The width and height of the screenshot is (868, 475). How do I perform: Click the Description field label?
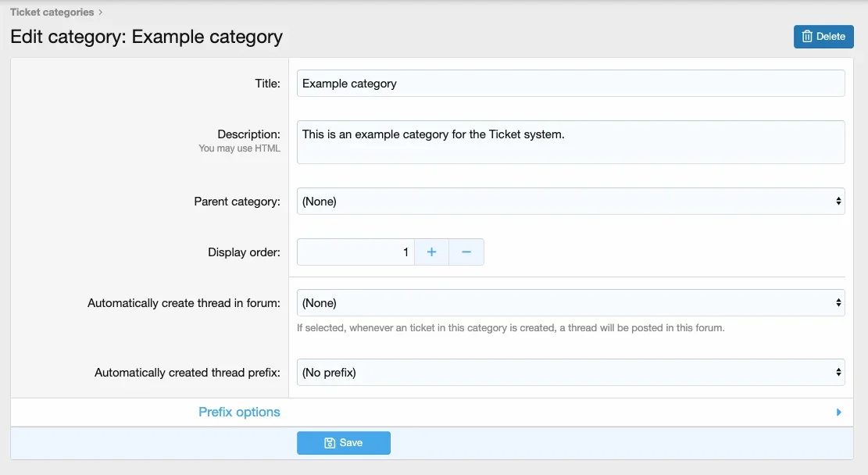coord(248,134)
